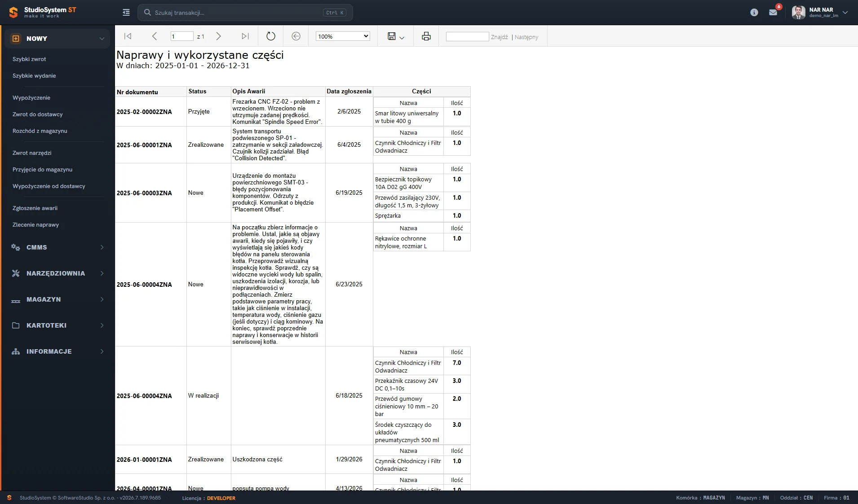Click the current page number field
This screenshot has height=504, width=858.
[x=182, y=36]
